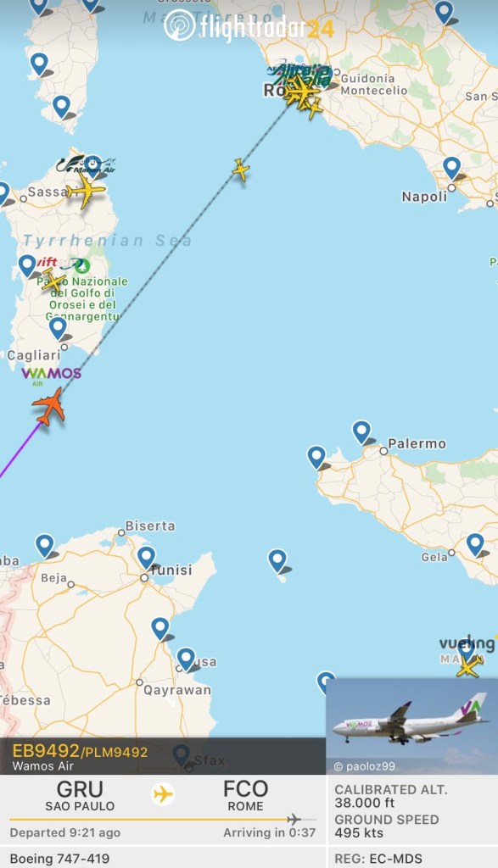
Task: Tap the small yellow plane over Tyrrhenian Sea
Action: point(241,170)
